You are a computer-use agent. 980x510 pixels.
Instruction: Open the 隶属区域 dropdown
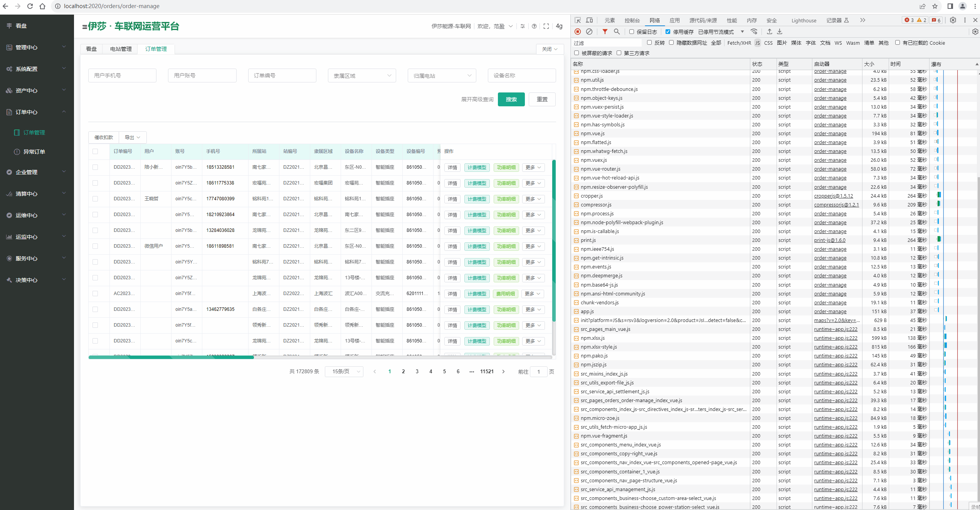[x=361, y=75]
